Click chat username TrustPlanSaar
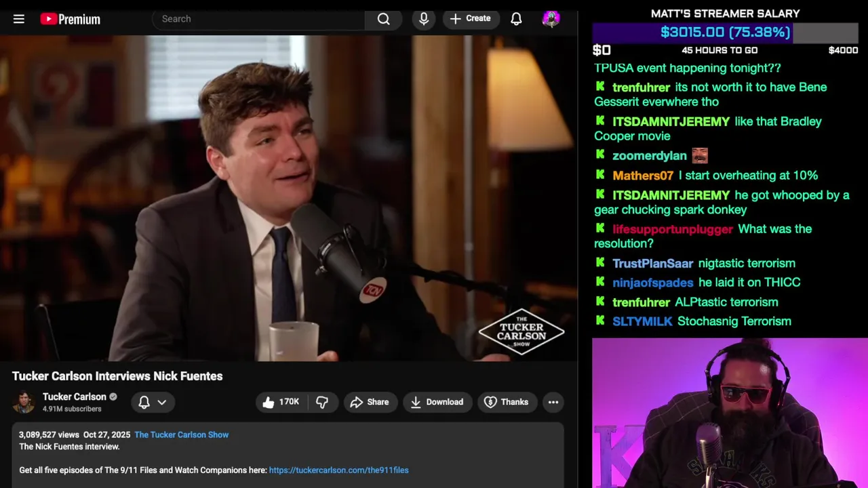868x488 pixels. click(x=652, y=264)
